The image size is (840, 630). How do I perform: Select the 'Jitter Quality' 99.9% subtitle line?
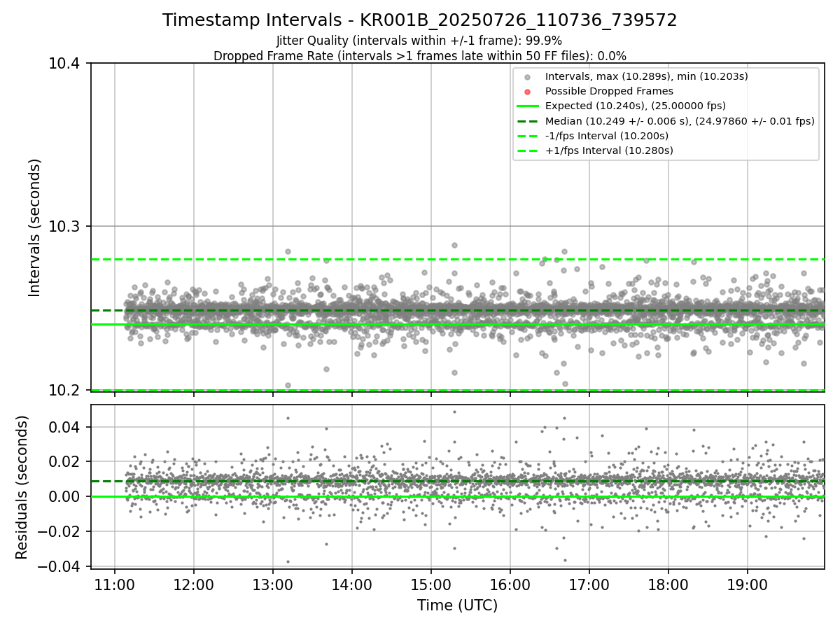pyautogui.click(x=420, y=41)
